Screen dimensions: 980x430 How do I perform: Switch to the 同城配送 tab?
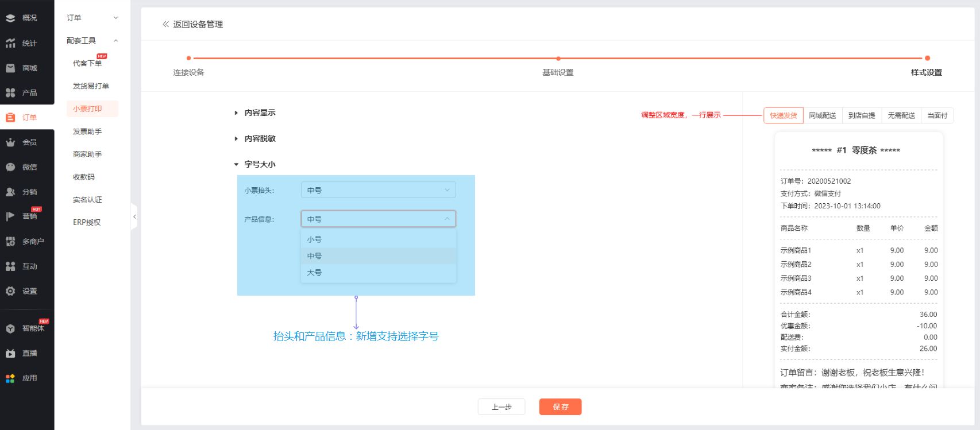click(x=822, y=115)
